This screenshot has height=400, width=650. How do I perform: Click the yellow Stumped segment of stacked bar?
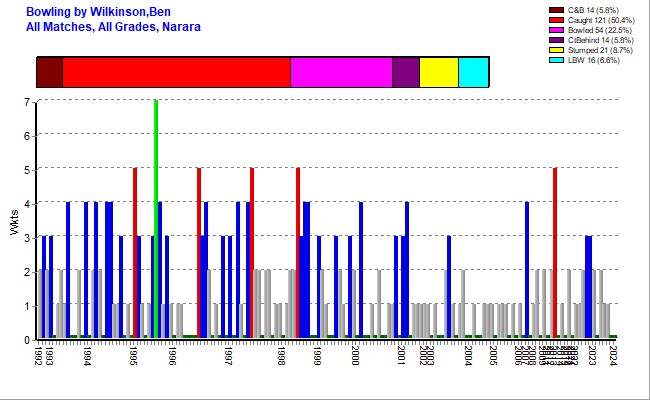pos(438,73)
